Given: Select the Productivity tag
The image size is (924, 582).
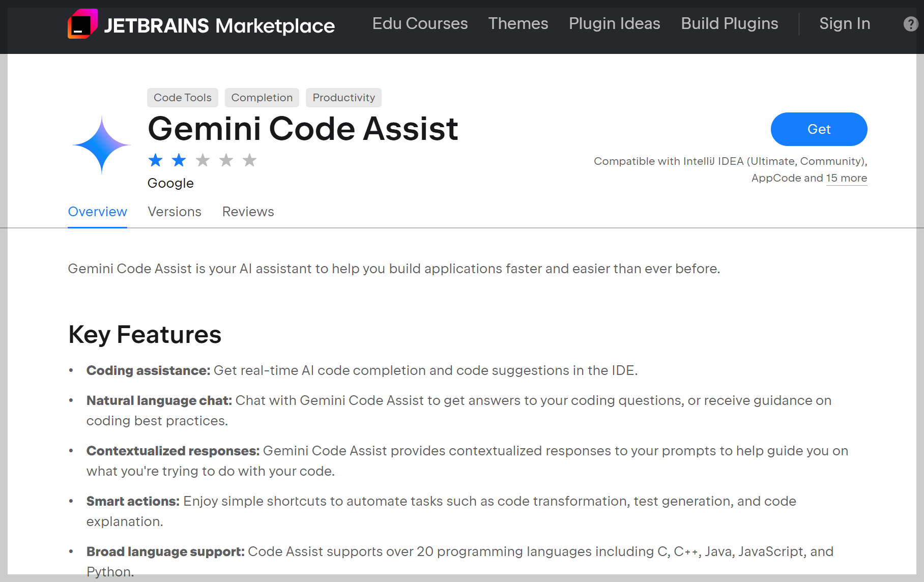Looking at the screenshot, I should (343, 98).
